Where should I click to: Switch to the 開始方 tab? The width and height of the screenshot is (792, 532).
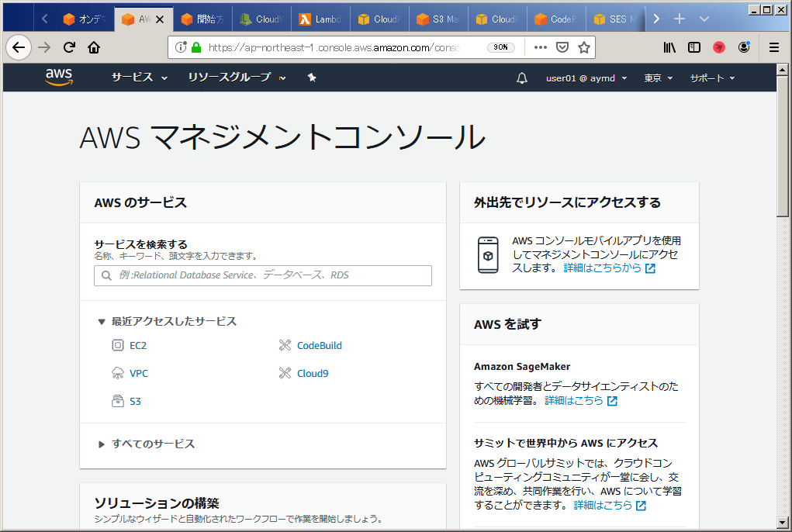point(202,19)
